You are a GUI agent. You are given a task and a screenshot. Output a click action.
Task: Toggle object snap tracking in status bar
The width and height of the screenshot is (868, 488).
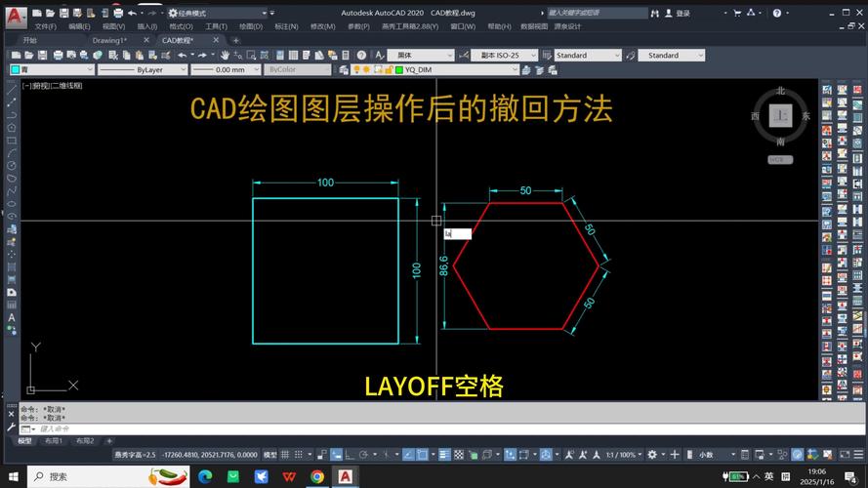(x=407, y=454)
